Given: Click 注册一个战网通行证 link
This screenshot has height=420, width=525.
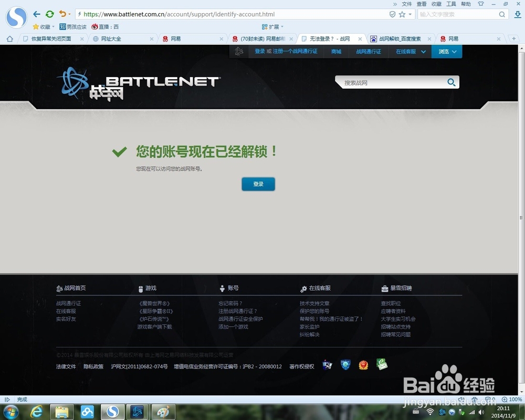Looking at the screenshot, I should coord(295,51).
